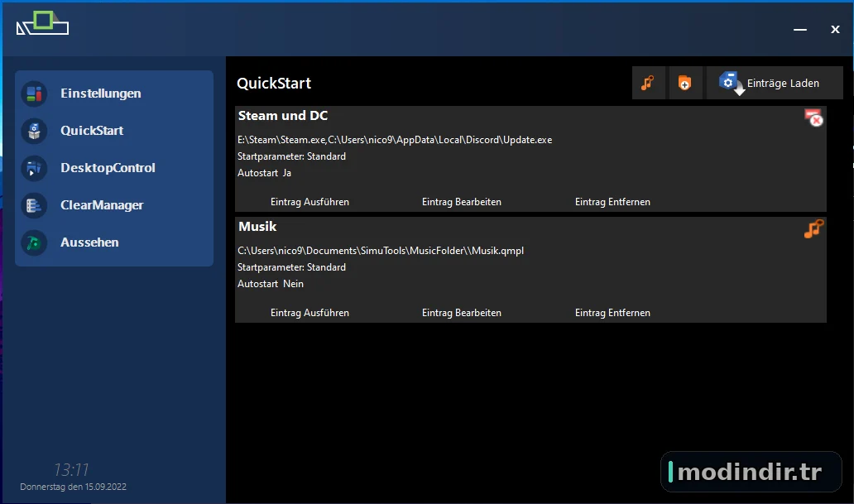Click the music note toolbar icon
The height and width of the screenshot is (504, 854).
648,83
